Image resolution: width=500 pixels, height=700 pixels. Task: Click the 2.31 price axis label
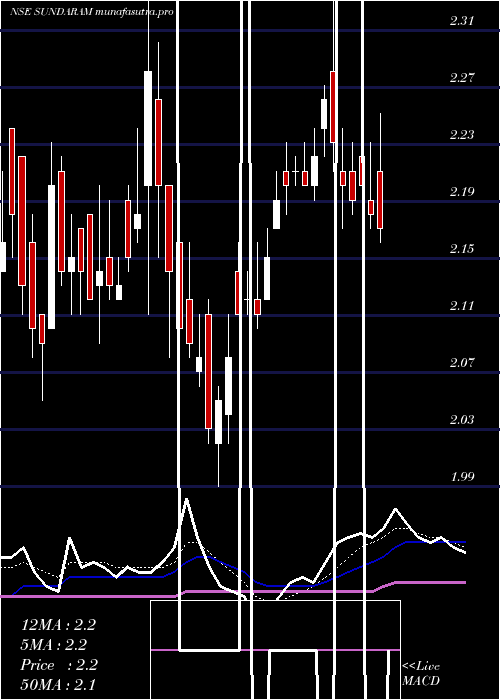coord(462,21)
